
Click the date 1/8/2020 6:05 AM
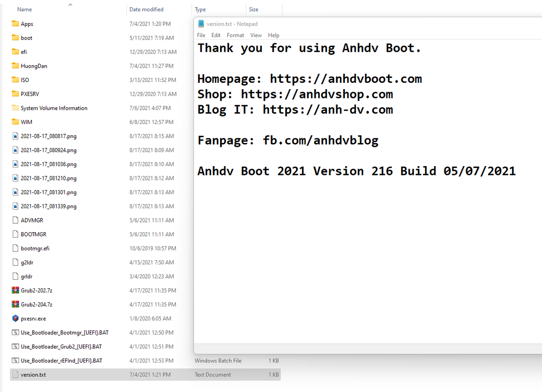point(150,318)
